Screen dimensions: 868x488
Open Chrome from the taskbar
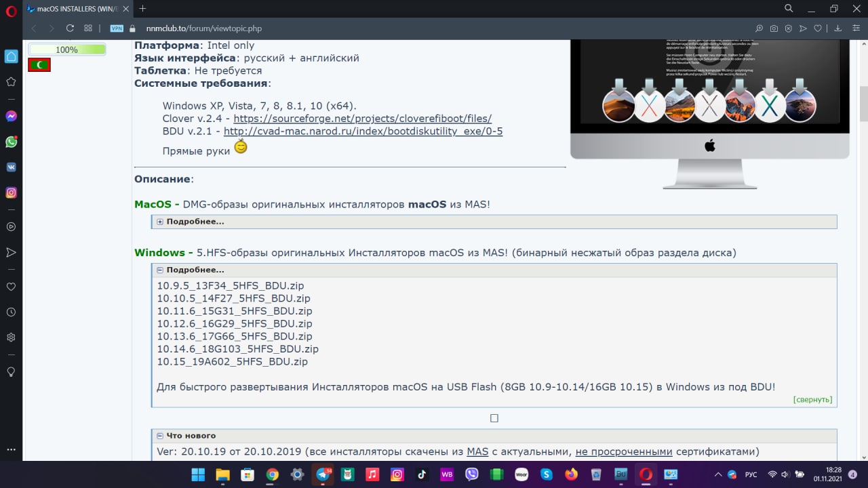(x=273, y=474)
